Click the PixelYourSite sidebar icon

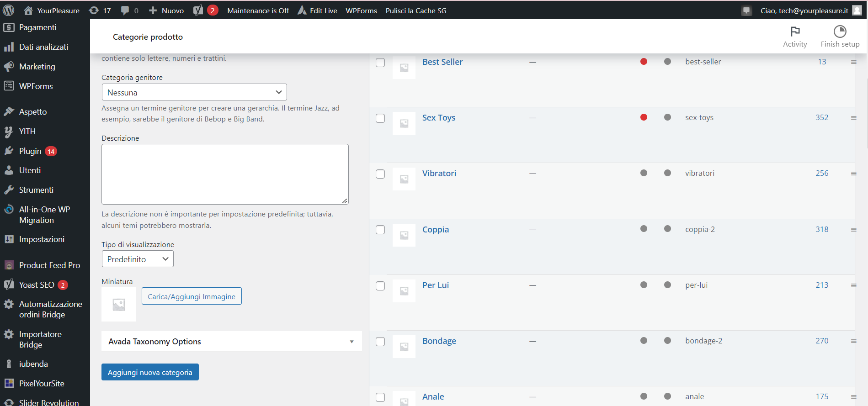coord(9,383)
